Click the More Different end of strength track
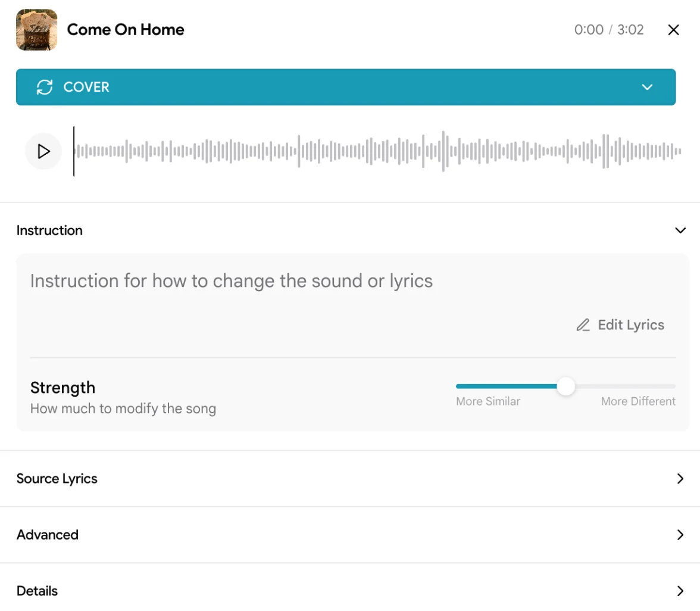This screenshot has width=700, height=611. [x=673, y=386]
